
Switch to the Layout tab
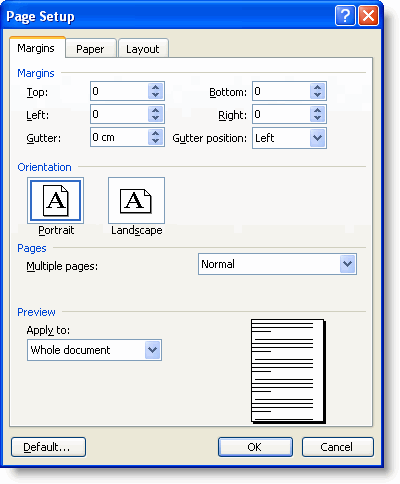[x=143, y=49]
